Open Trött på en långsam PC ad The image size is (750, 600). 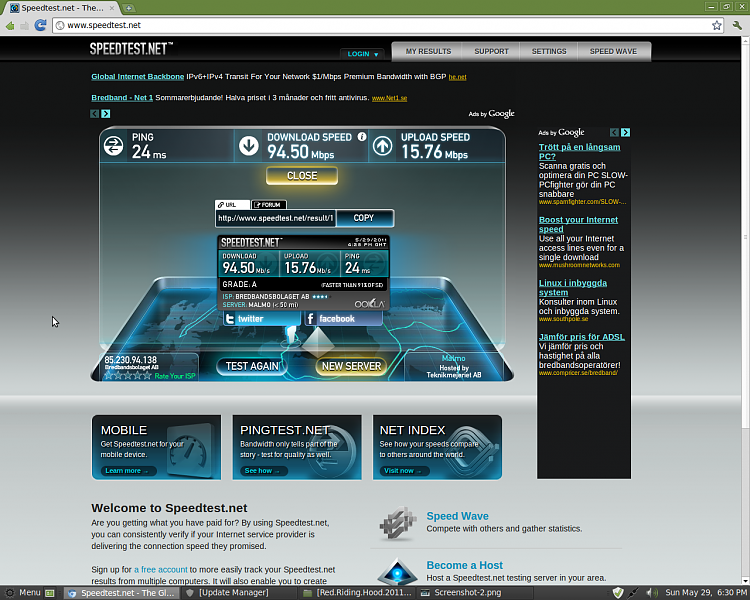pos(579,152)
